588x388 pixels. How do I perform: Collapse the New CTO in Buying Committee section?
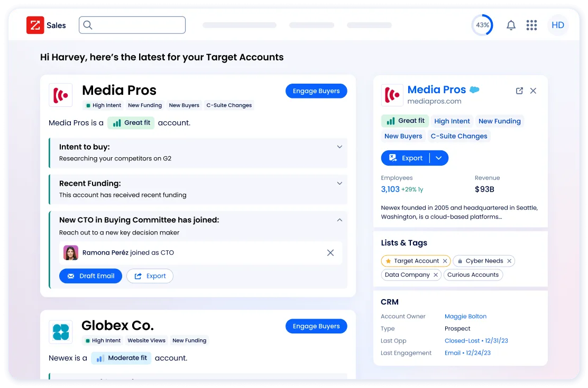339,220
